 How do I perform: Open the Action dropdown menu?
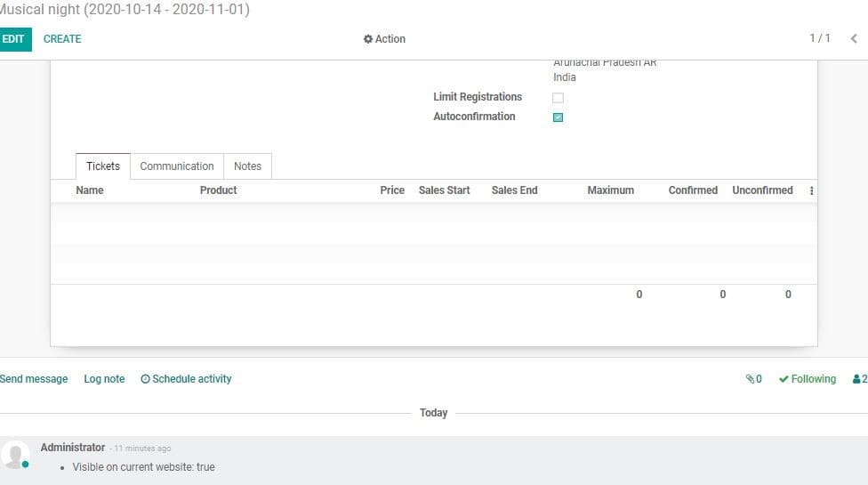384,39
